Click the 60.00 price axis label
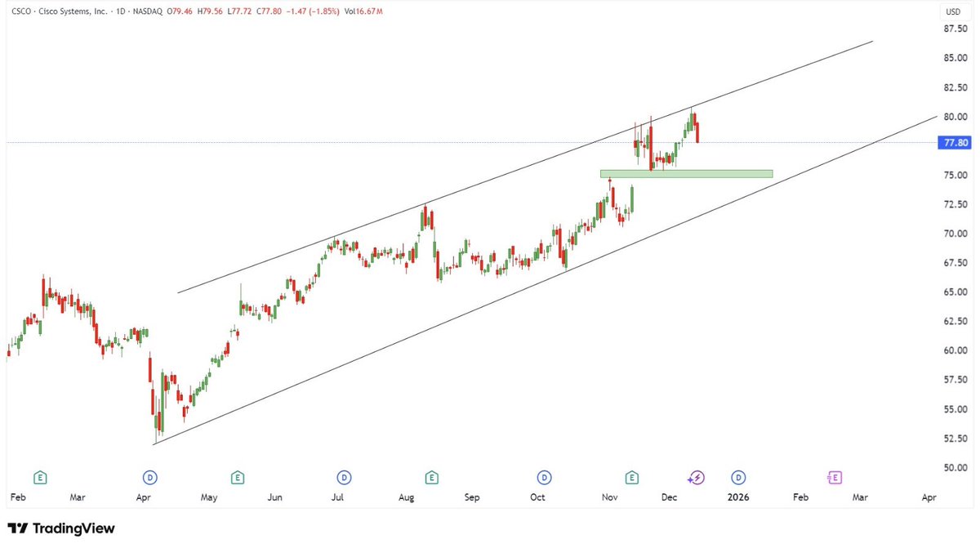The image size is (980, 548). (955, 350)
